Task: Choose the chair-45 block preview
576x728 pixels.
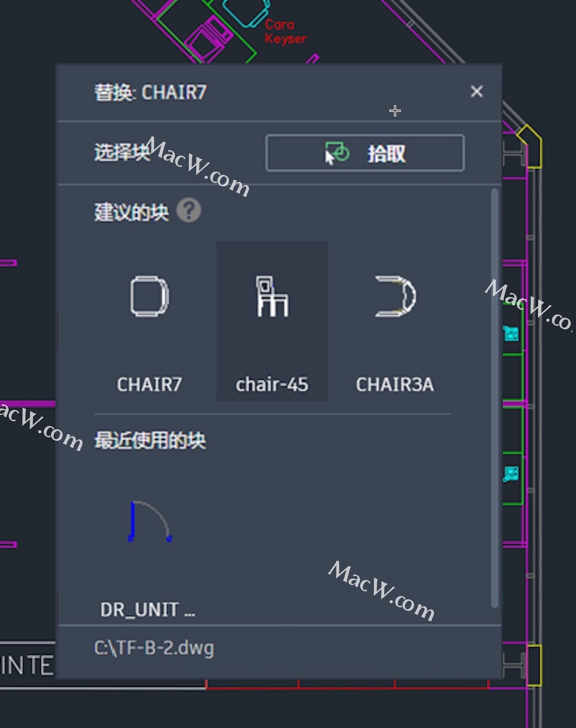Action: click(x=272, y=321)
